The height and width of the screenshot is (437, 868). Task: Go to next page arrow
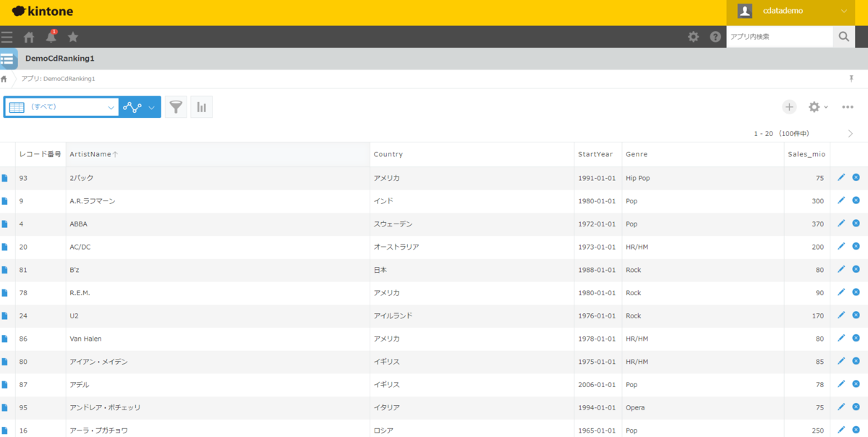point(850,134)
